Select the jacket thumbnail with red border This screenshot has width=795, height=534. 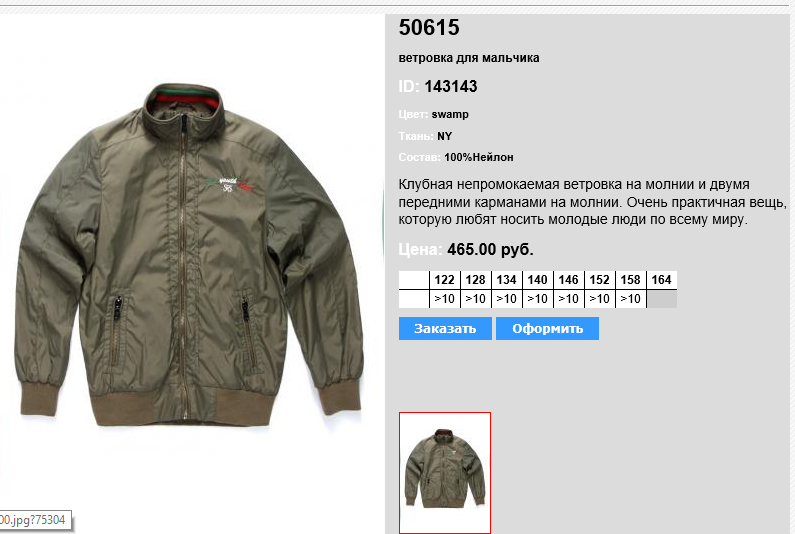(x=445, y=473)
